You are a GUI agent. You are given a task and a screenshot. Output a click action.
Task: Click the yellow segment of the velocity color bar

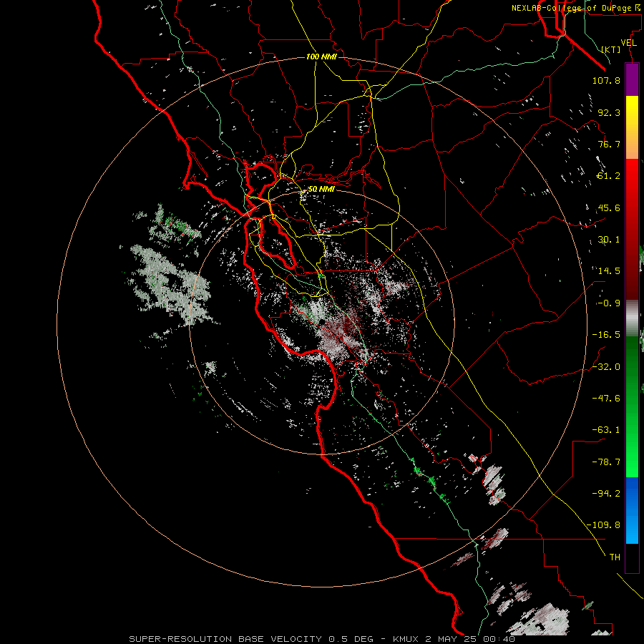(632, 111)
